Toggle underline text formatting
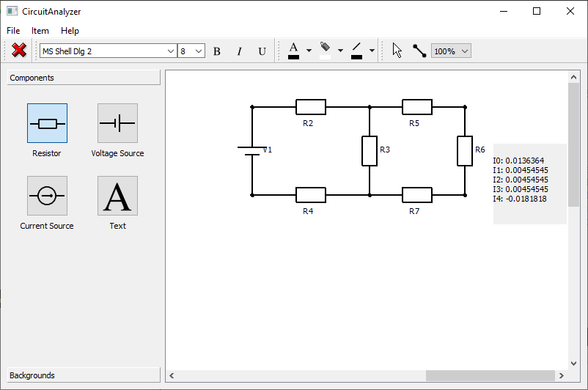Viewport: 588px width, 390px height. [x=262, y=51]
